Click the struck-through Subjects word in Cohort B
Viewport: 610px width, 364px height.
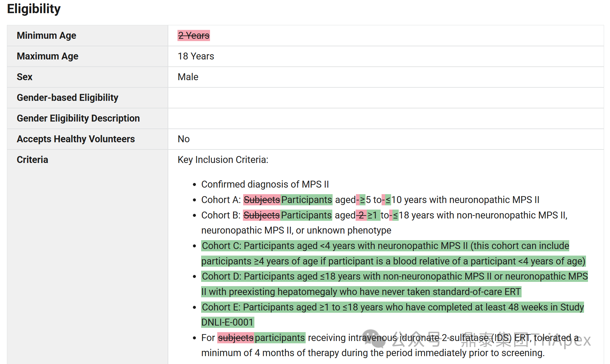point(262,215)
